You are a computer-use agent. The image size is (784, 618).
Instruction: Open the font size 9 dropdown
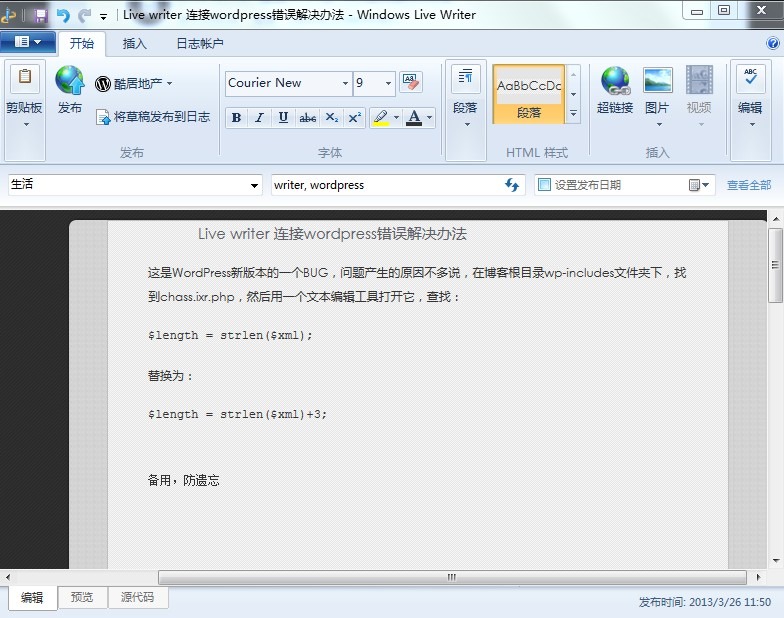pyautogui.click(x=388, y=84)
